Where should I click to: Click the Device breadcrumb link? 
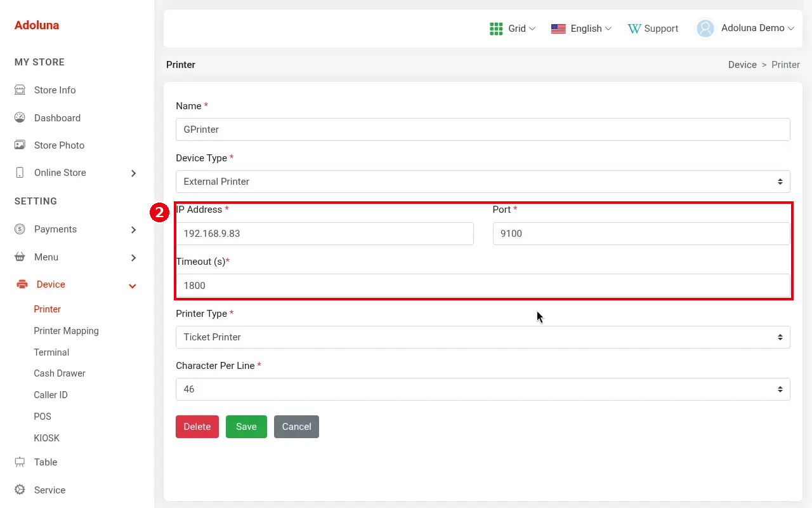(742, 65)
